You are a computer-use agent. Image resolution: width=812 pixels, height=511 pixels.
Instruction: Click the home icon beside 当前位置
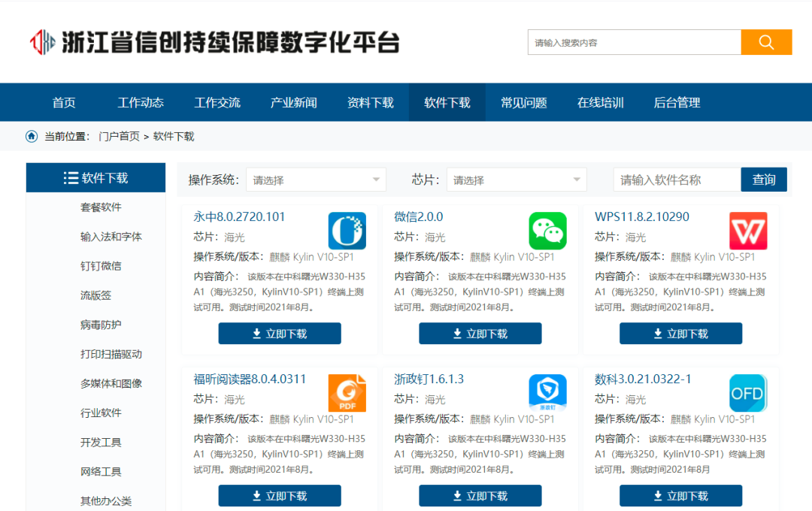[x=32, y=136]
